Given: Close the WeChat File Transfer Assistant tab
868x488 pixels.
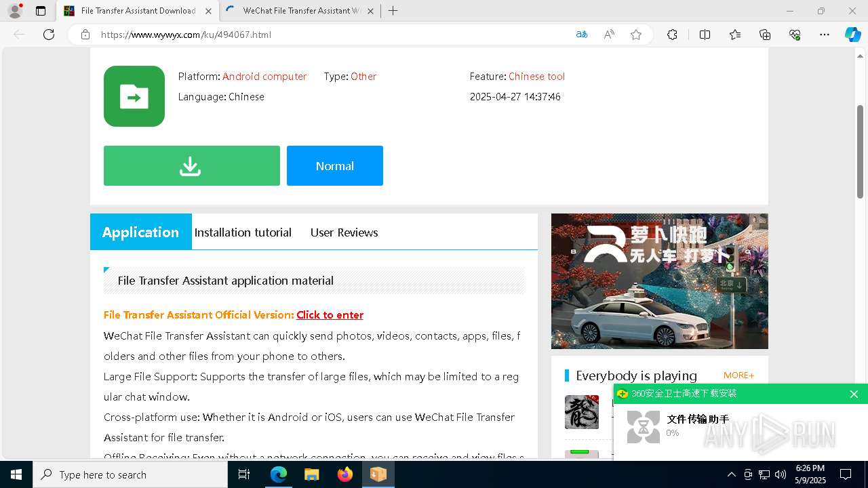Looking at the screenshot, I should [370, 11].
